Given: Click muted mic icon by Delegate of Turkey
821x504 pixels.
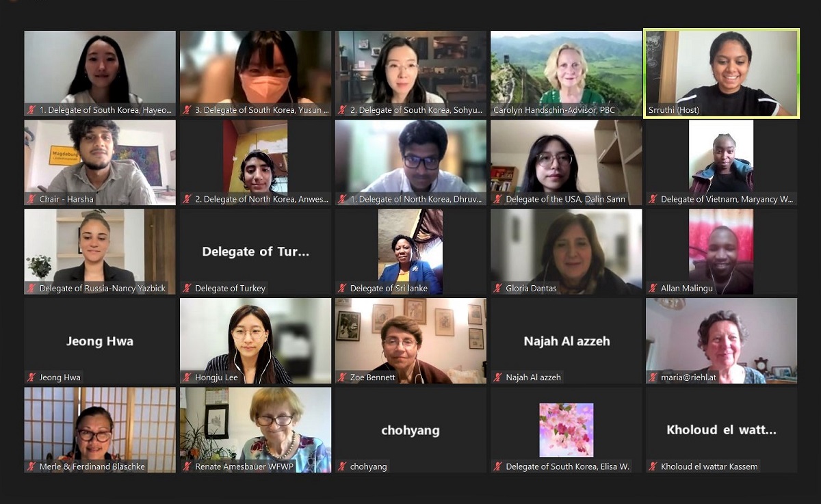Looking at the screenshot, I should (186, 289).
